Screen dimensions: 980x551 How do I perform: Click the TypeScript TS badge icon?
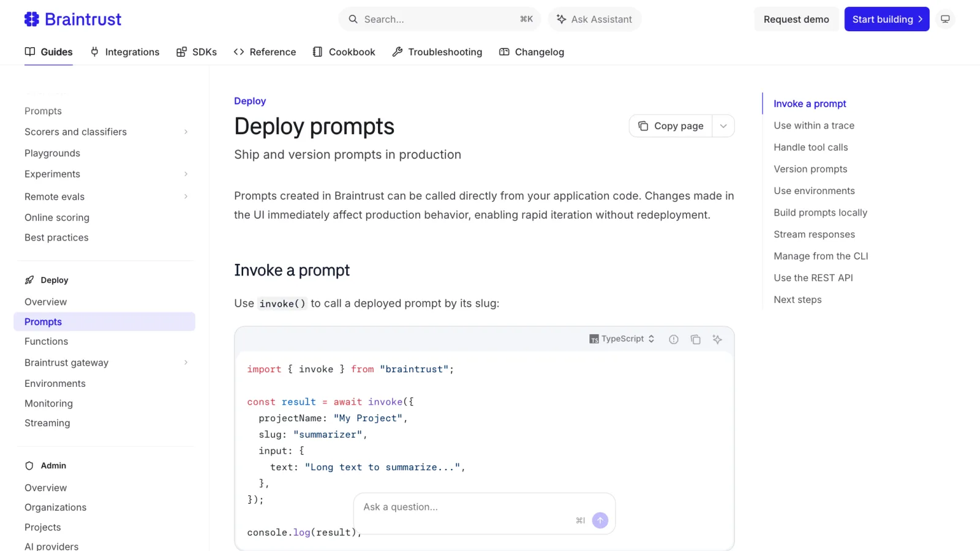pyautogui.click(x=594, y=339)
